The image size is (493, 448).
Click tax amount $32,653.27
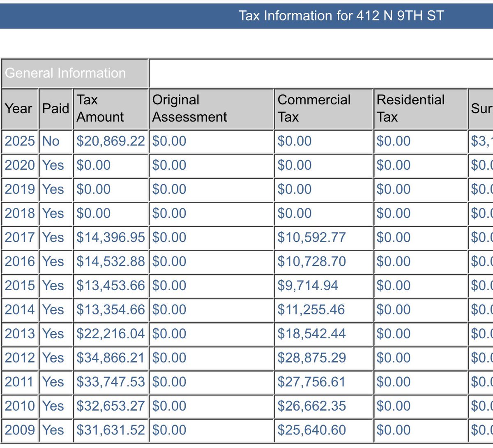(x=111, y=406)
